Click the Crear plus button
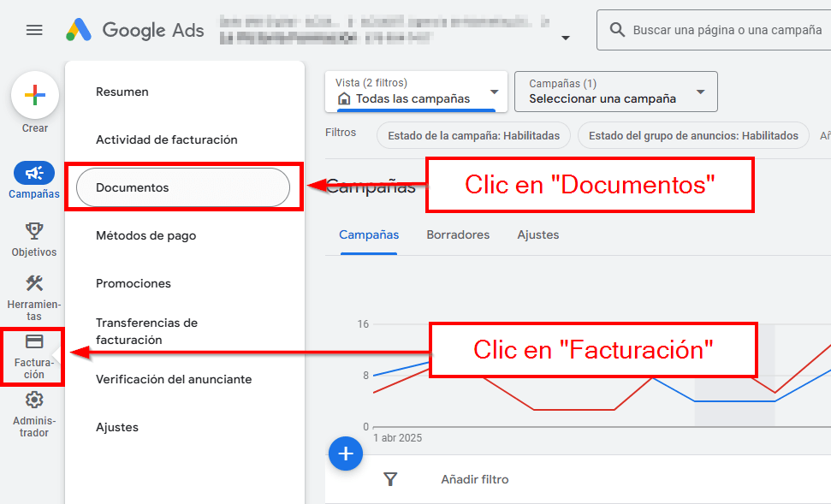The image size is (831, 504). tap(34, 94)
